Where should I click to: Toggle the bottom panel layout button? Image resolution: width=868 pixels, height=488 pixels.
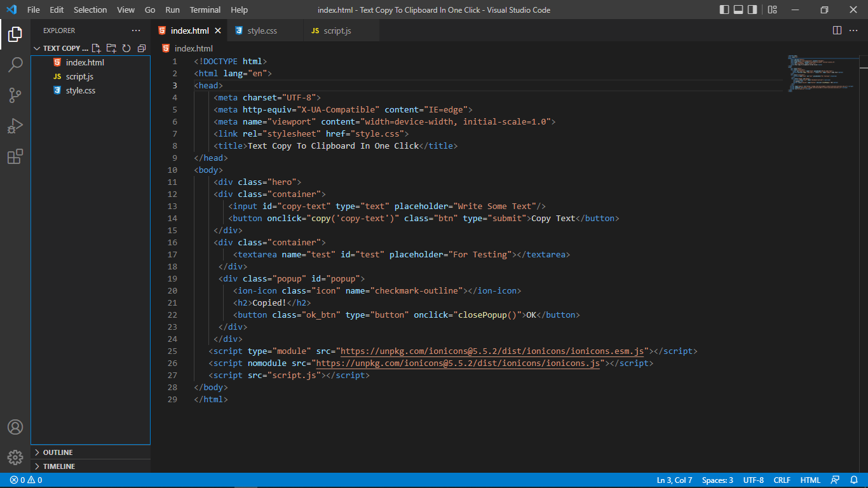pos(738,10)
